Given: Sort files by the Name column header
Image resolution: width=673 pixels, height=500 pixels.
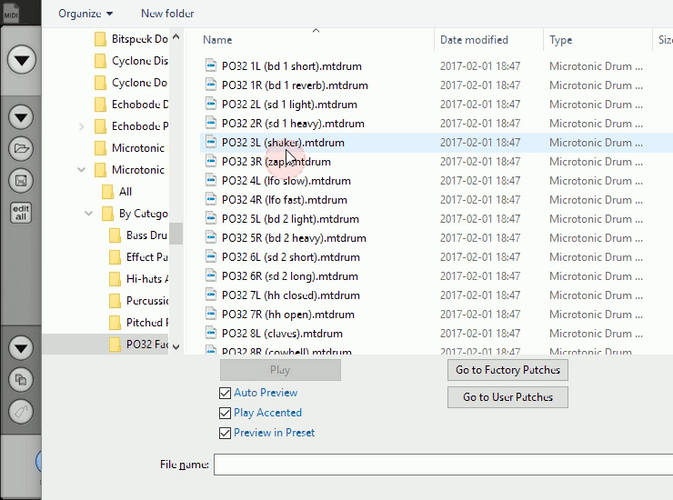Looking at the screenshot, I should [218, 40].
